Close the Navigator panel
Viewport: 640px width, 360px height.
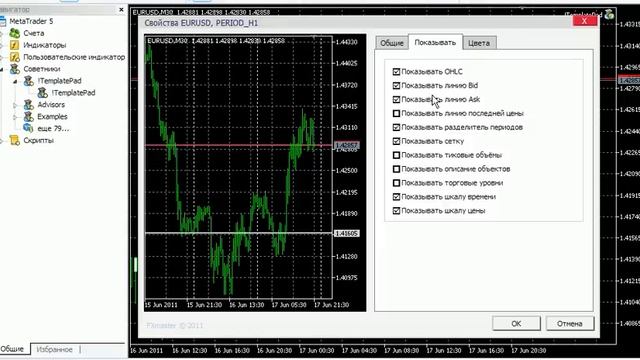coord(121,9)
